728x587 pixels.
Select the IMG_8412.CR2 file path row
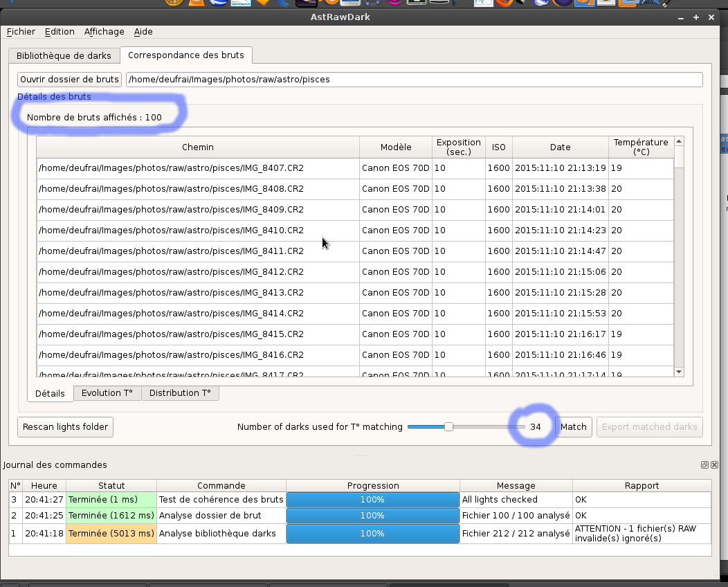[x=198, y=271]
